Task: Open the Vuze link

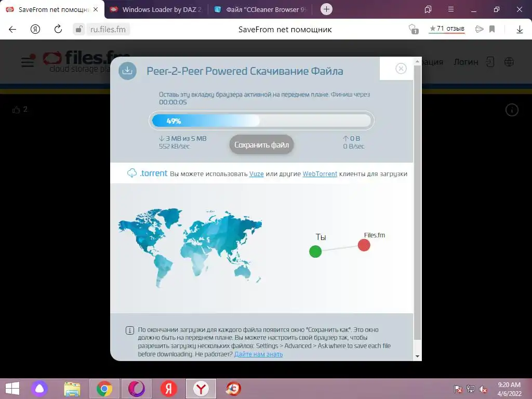Action: point(257,174)
